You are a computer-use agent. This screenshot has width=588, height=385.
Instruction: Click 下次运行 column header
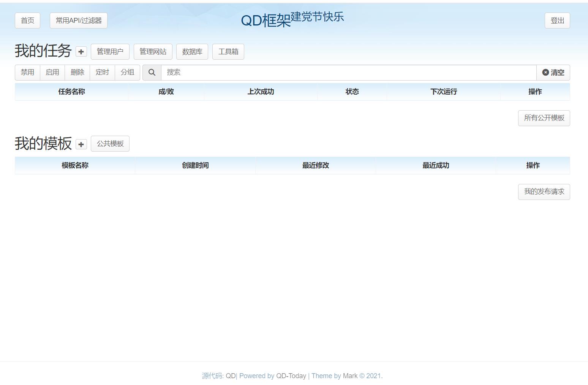pyautogui.click(x=444, y=92)
